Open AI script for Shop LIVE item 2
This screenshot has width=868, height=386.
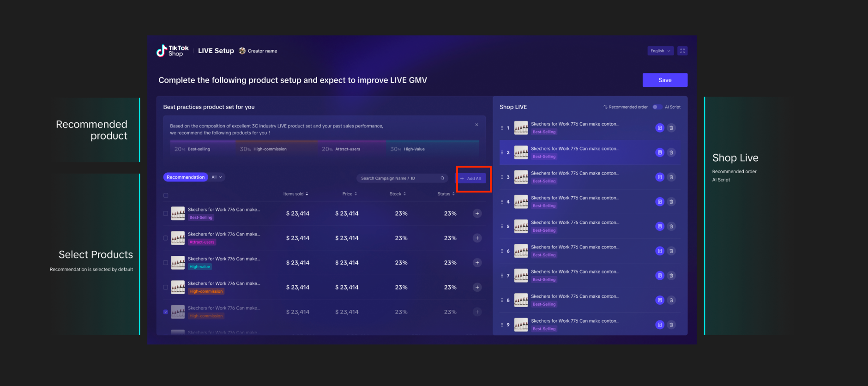click(660, 152)
